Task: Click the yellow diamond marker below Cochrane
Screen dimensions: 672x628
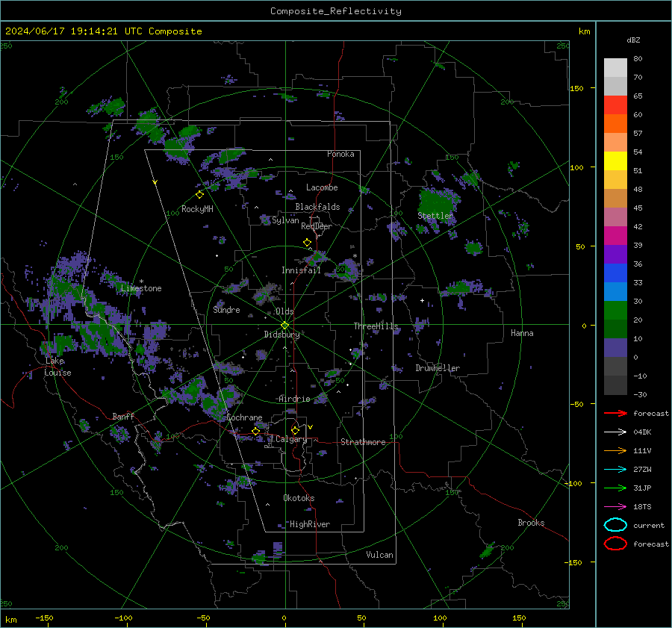Action: 255,432
